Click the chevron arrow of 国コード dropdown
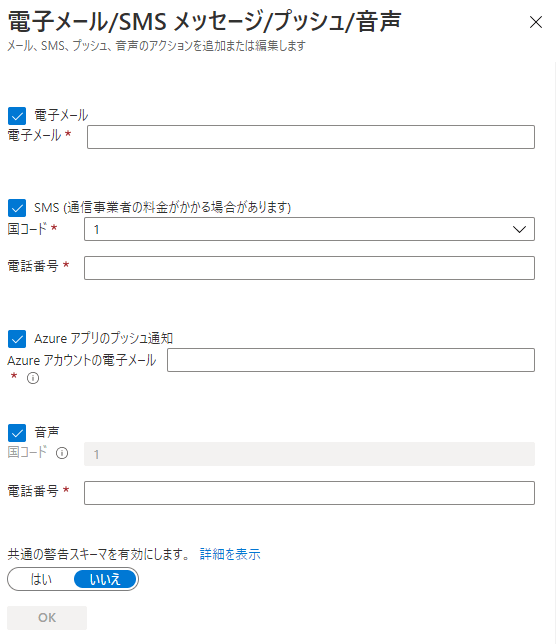 click(x=519, y=229)
